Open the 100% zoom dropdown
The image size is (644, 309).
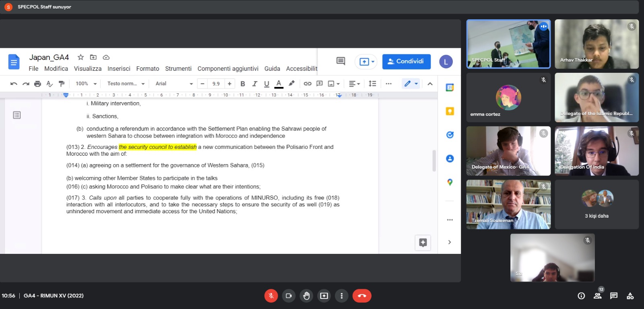[86, 84]
